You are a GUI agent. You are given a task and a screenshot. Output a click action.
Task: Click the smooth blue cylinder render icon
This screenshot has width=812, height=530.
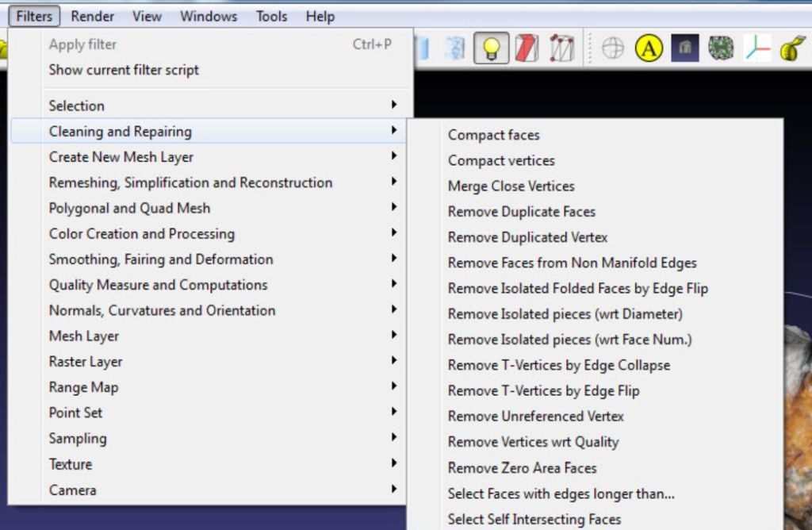[x=422, y=48]
